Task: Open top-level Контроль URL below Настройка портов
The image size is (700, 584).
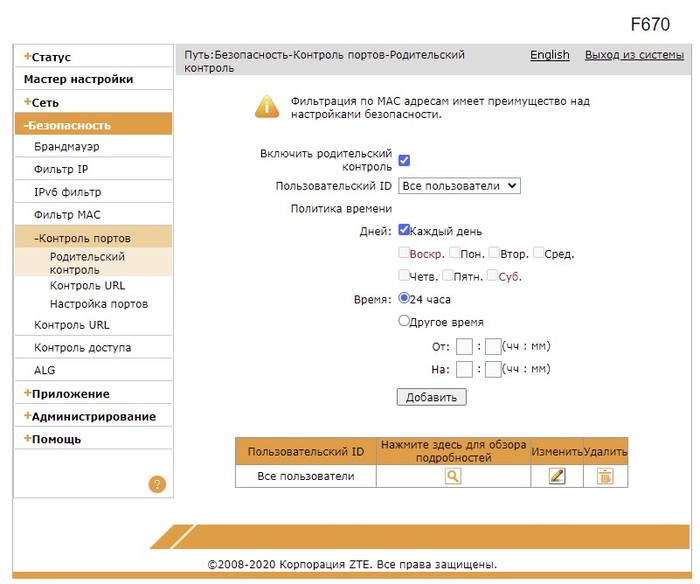Action: click(x=71, y=325)
